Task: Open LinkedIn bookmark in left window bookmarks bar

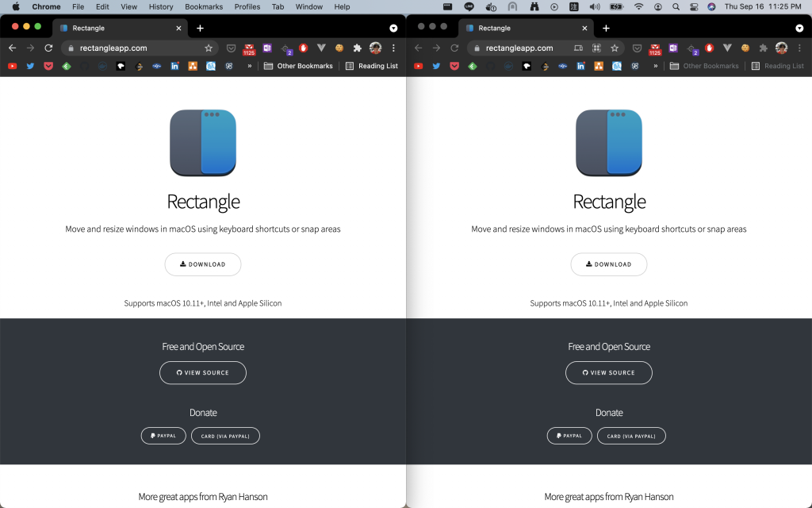Action: coord(174,66)
